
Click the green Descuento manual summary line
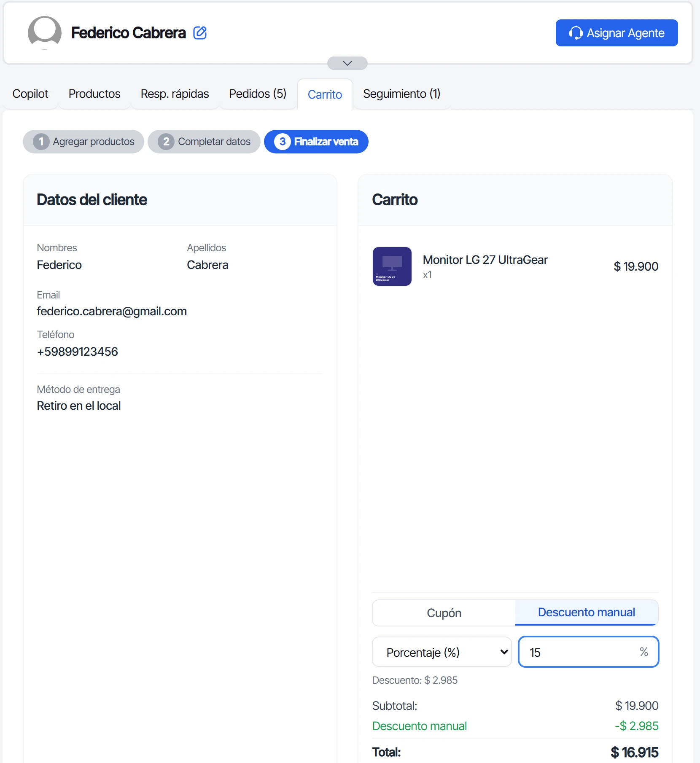click(515, 726)
